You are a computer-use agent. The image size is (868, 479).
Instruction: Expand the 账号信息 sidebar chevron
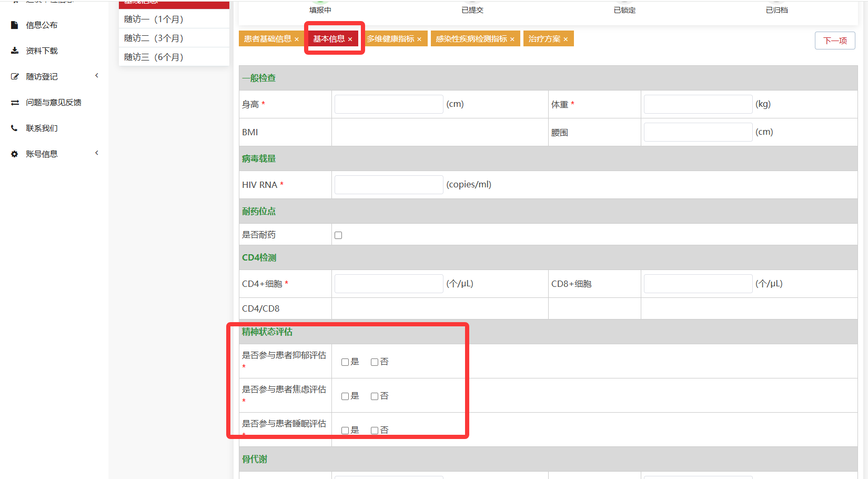(x=97, y=153)
